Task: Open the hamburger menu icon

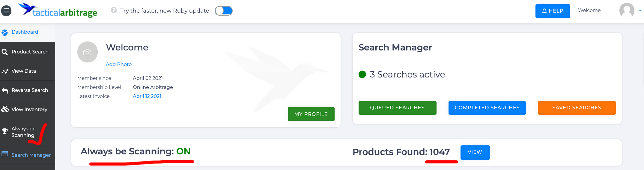Action: 6,11
